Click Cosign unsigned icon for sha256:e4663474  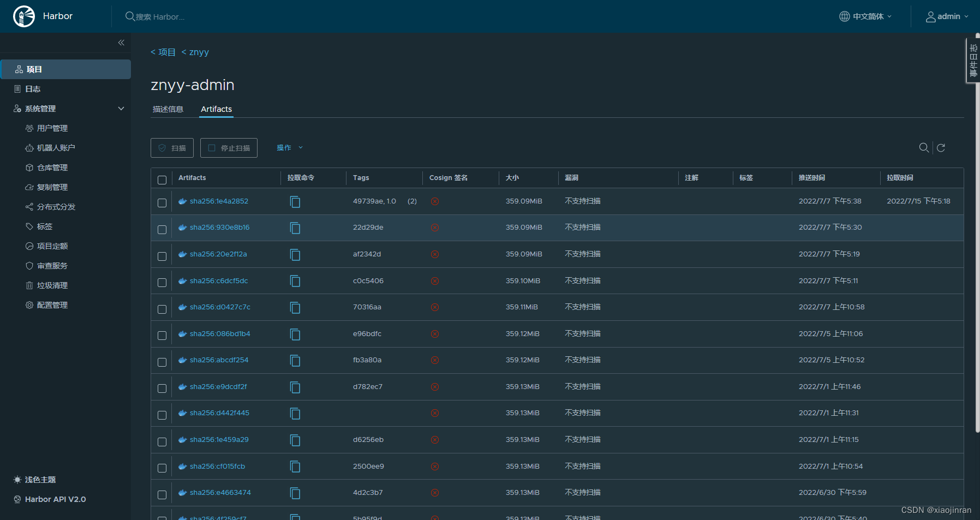tap(435, 493)
